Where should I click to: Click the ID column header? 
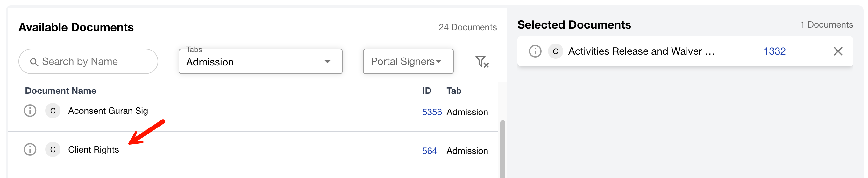point(427,91)
